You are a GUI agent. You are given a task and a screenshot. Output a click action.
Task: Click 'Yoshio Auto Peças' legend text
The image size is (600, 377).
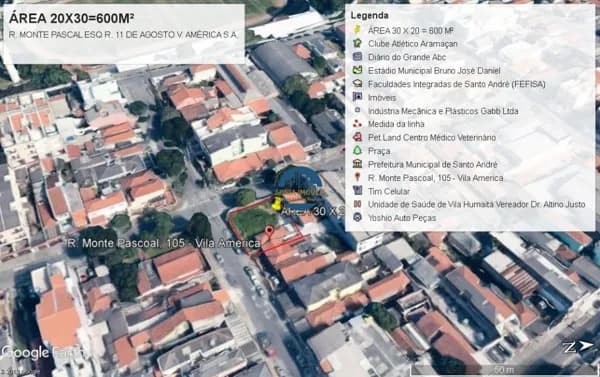(x=402, y=218)
